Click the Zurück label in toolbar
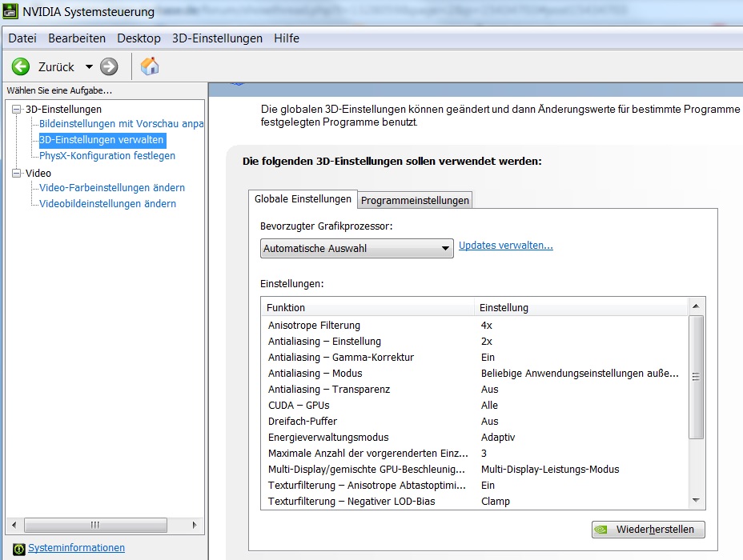 (56, 67)
